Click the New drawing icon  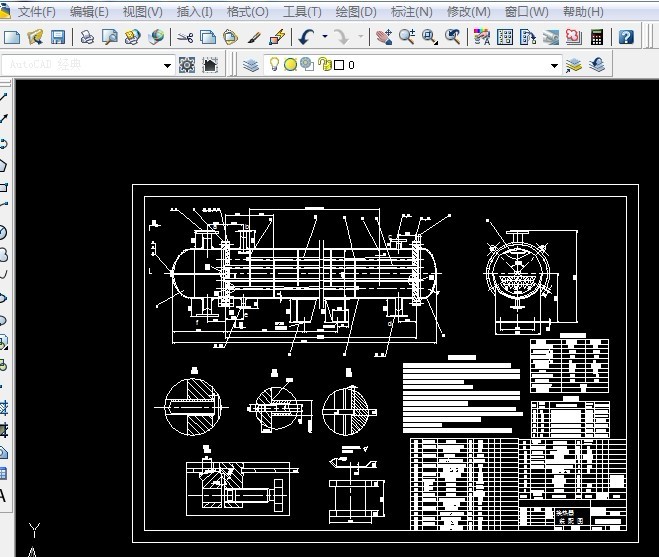click(x=12, y=37)
